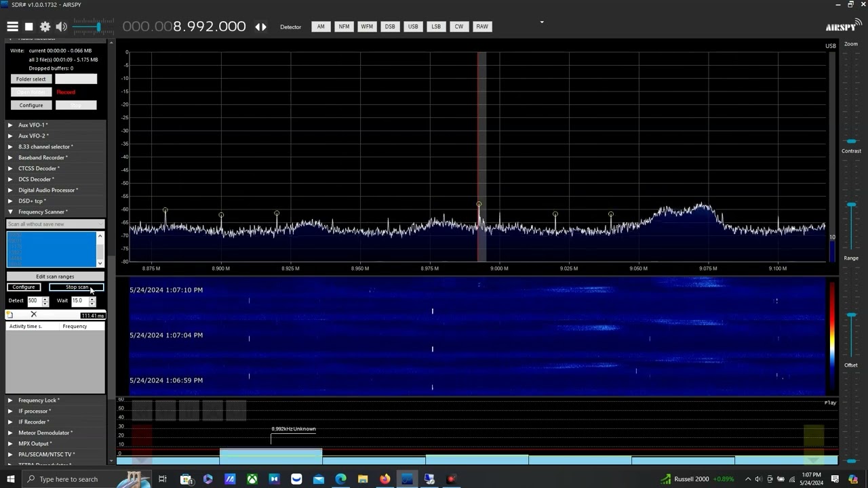The height and width of the screenshot is (488, 868).
Task: Click the 8.992.000 frequency display
Action: [x=184, y=26]
